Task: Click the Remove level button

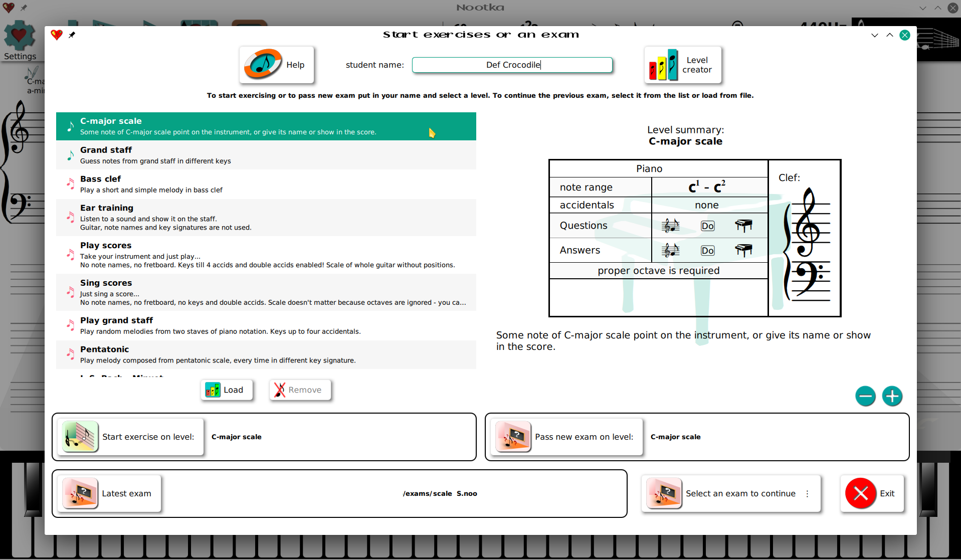Action: 300,390
